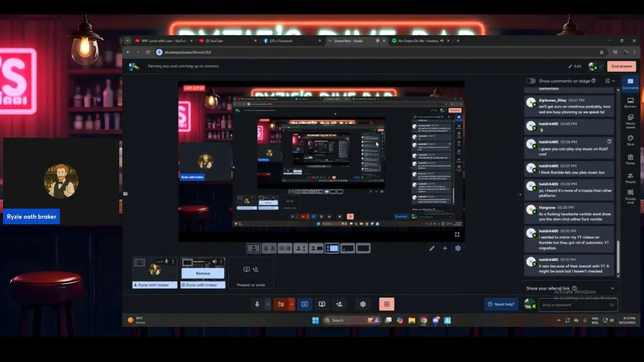Switch to the (3) YouTube tab
Screen dimensions: 644x362
coord(227,41)
